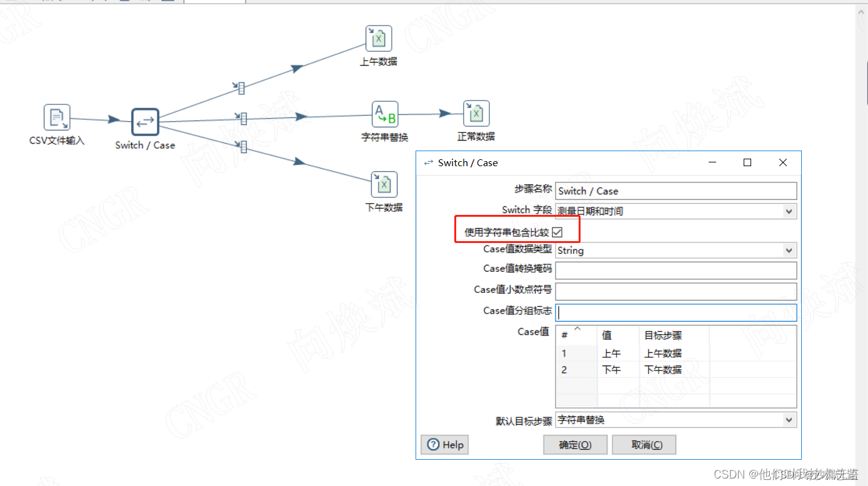
Task: Select the 上午数据 Excel output step
Action: [377, 37]
